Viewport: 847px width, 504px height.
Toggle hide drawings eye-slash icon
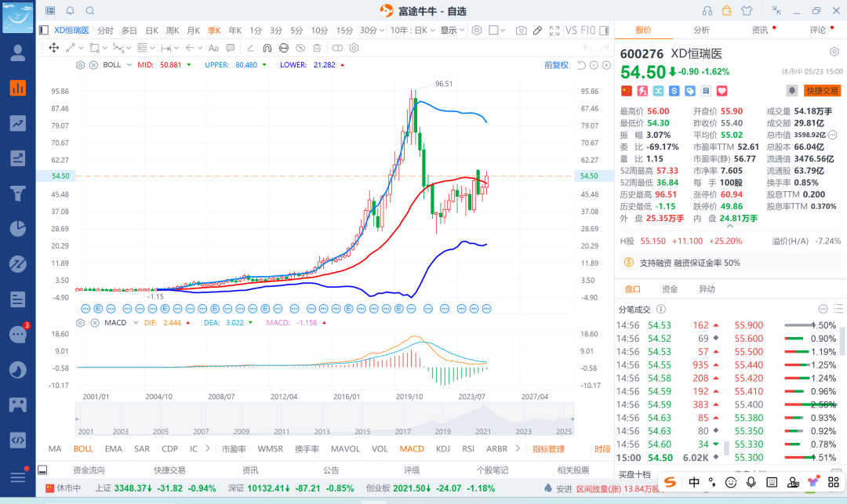point(300,48)
